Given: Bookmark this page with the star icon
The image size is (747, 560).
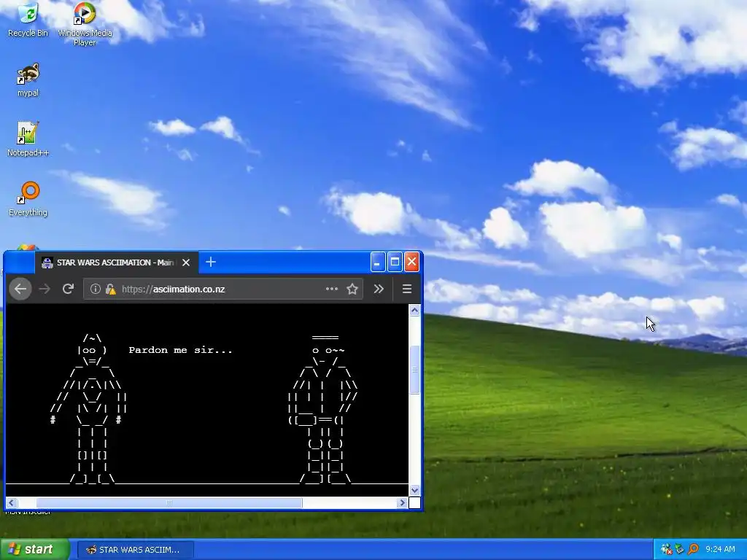Looking at the screenshot, I should (352, 289).
